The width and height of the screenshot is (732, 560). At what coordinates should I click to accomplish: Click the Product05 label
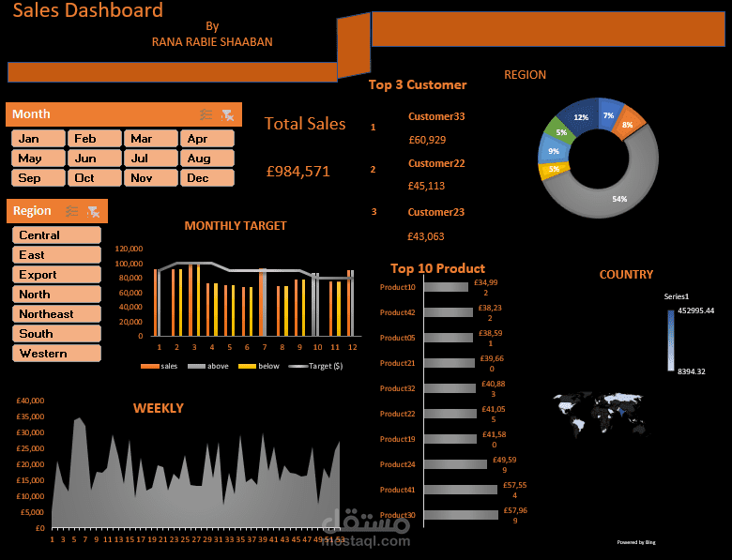coord(397,338)
